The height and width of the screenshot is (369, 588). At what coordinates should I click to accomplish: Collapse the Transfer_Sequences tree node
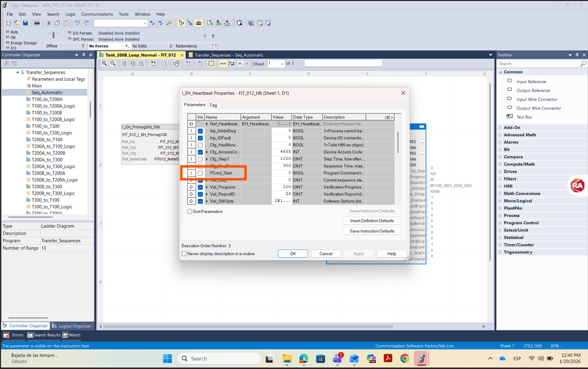pyautogui.click(x=17, y=72)
